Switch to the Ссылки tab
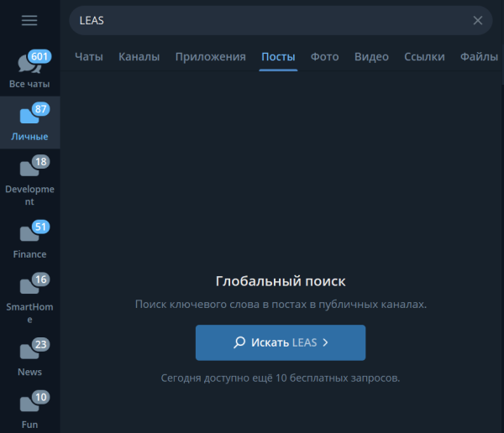504x433 pixels. tap(424, 57)
